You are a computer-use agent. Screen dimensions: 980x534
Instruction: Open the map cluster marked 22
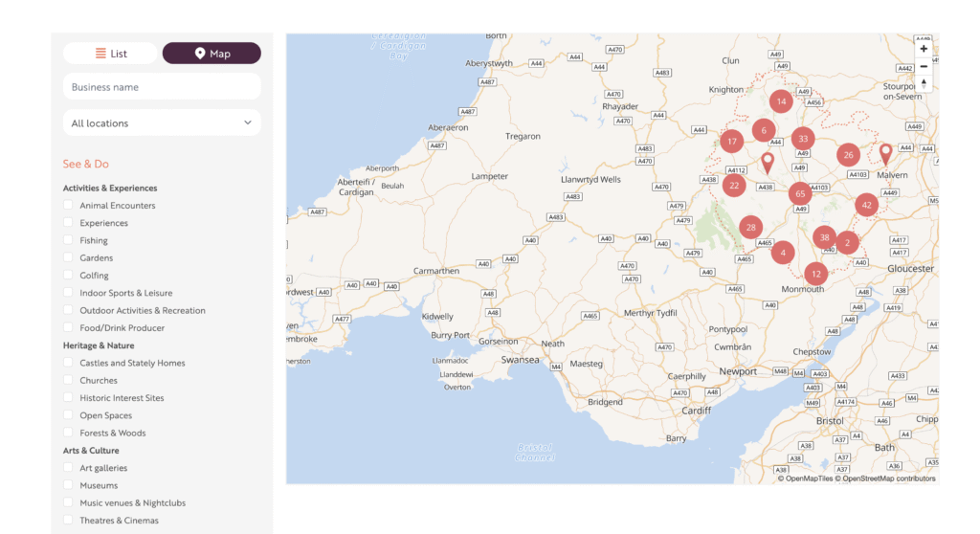pyautogui.click(x=734, y=185)
